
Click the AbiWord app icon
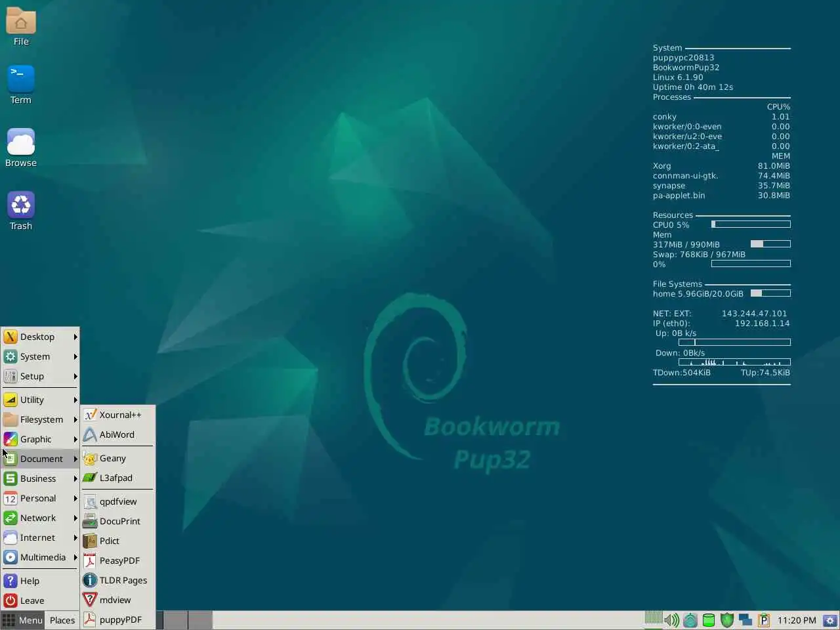tap(90, 434)
